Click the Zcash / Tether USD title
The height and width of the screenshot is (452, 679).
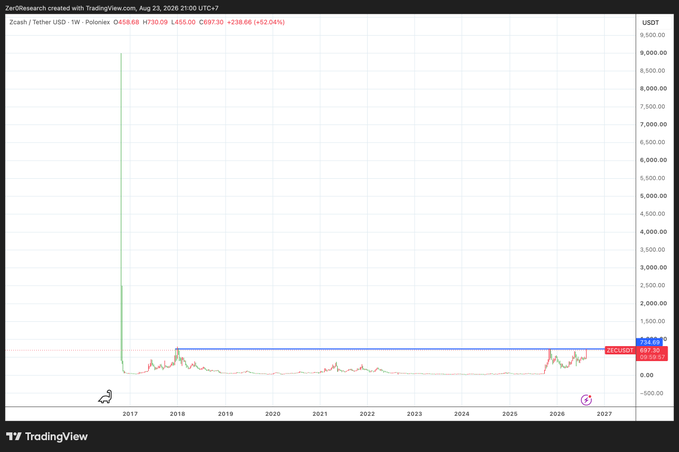pos(40,22)
